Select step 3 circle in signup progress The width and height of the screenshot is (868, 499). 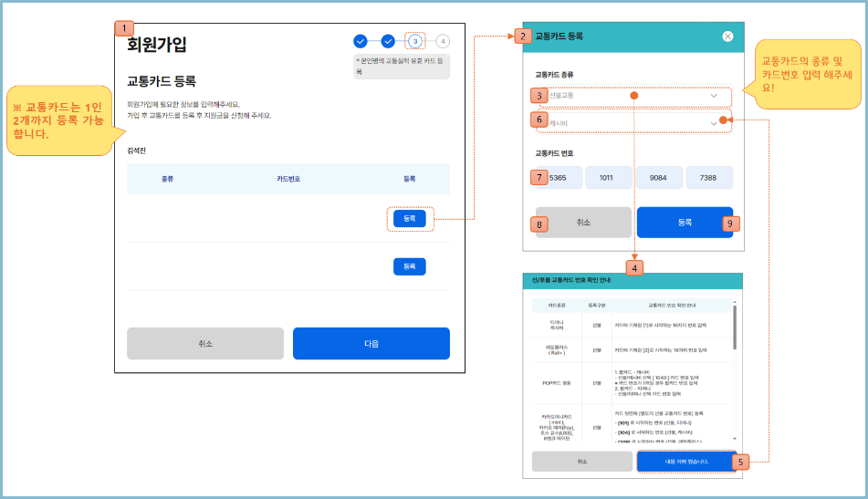tap(415, 41)
